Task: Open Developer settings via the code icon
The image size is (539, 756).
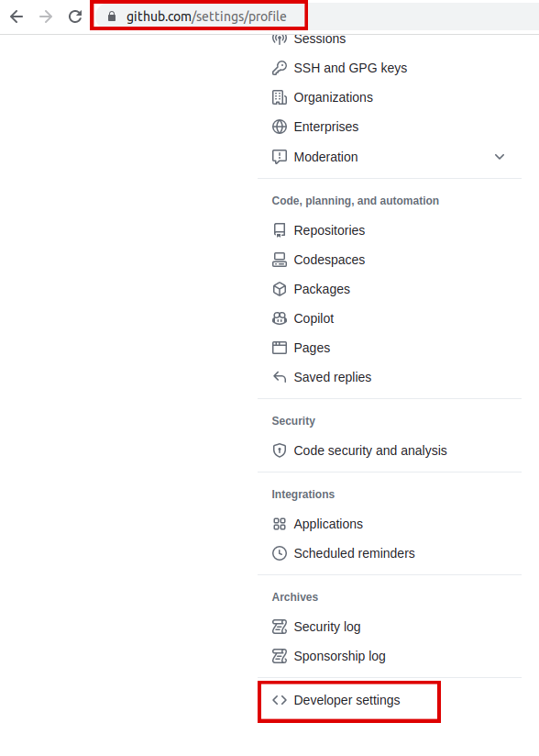Action: [279, 700]
